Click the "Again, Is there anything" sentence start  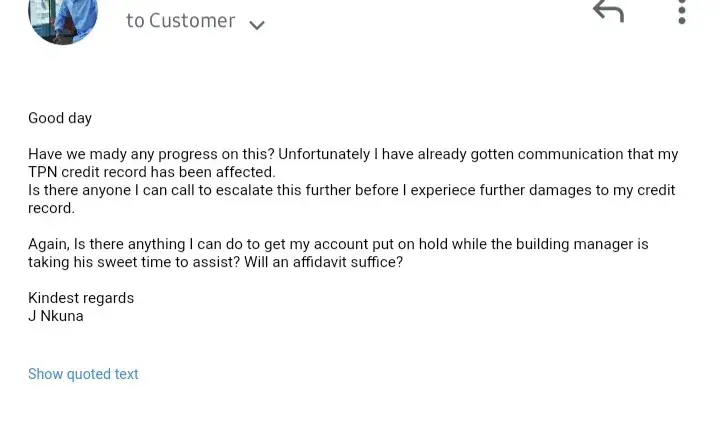point(110,244)
